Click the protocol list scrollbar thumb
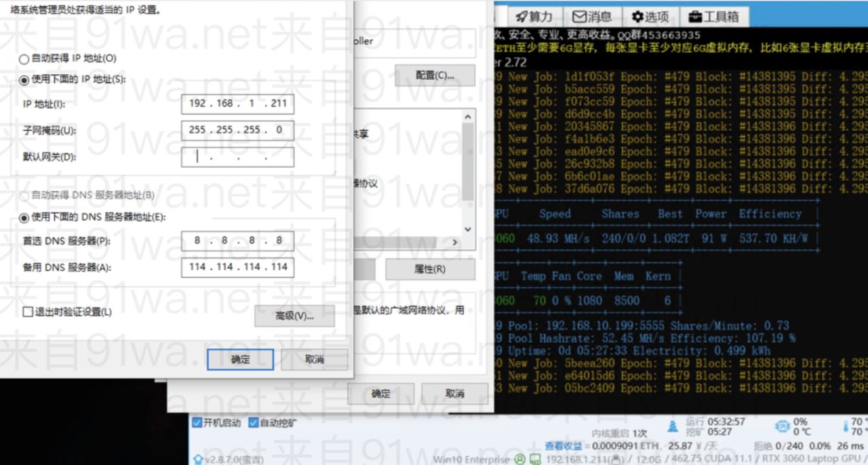Screen dimensions: 868x465 [467, 162]
